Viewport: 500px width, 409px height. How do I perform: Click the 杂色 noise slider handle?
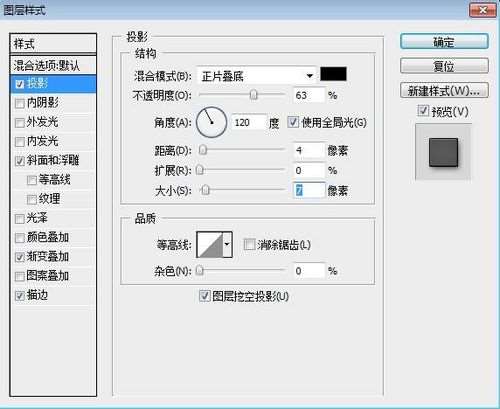[199, 270]
